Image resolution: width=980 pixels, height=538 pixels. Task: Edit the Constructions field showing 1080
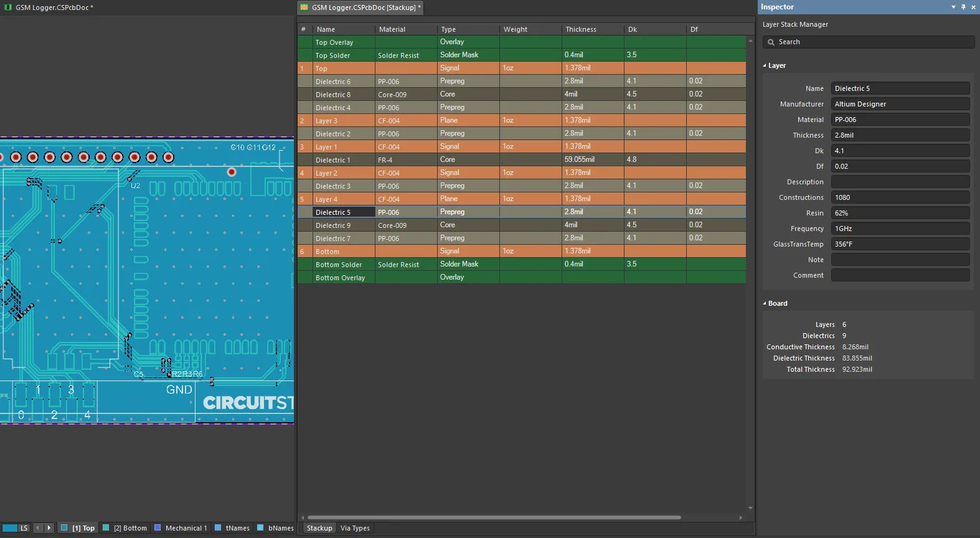(900, 197)
